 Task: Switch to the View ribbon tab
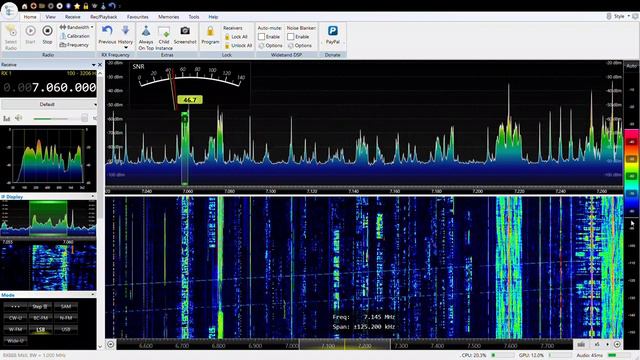50,17
